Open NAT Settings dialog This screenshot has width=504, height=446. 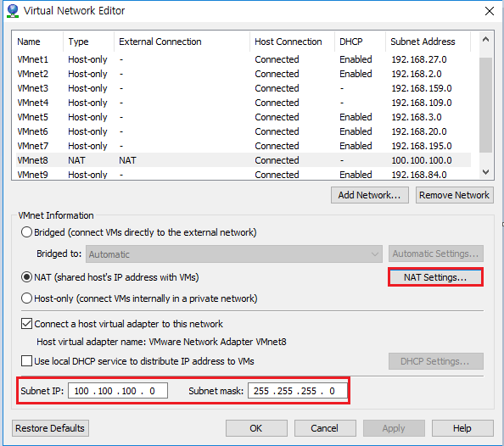point(435,277)
